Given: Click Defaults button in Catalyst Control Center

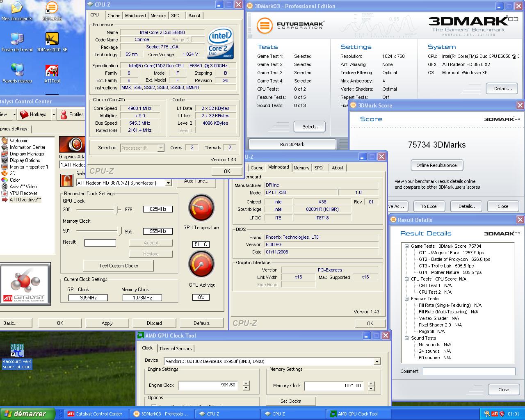Looking at the screenshot, I should coord(201,323).
